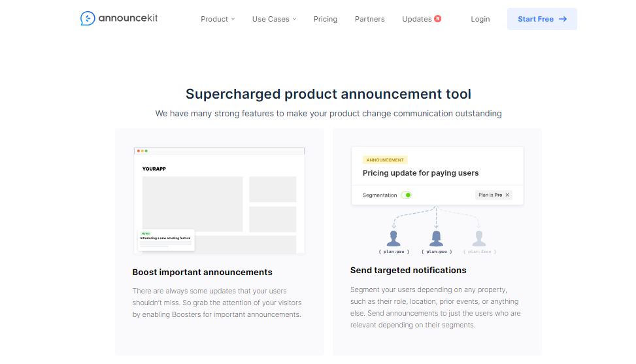Click the faded plan:free user icon
Viewport: 636px width, 364px height.
(479, 239)
